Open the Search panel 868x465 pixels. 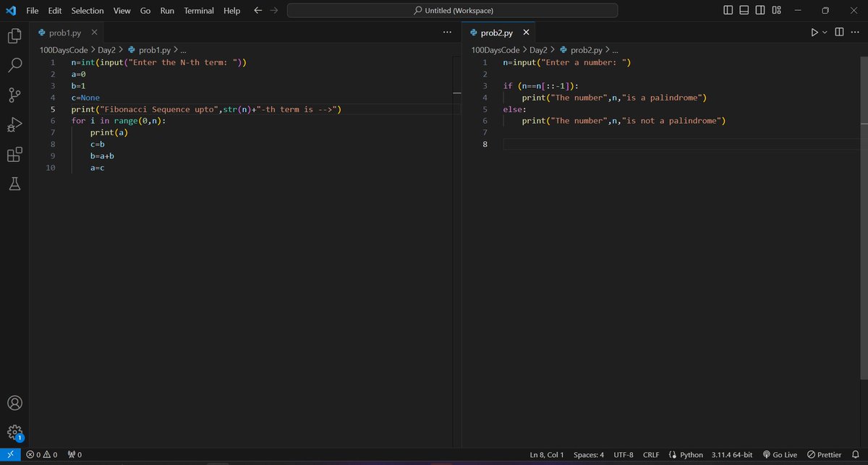click(x=15, y=65)
